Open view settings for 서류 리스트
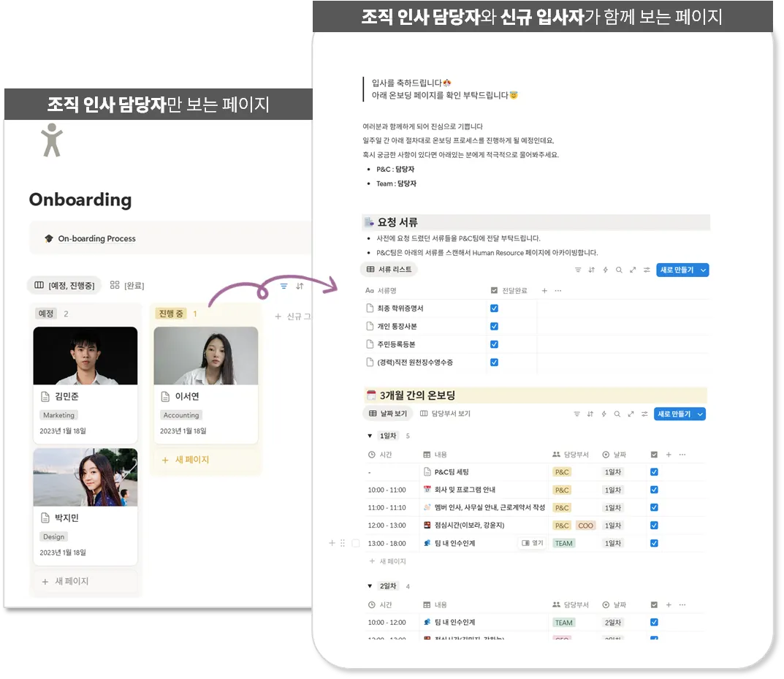Image resolution: width=784 pixels, height=679 pixels. click(x=647, y=270)
